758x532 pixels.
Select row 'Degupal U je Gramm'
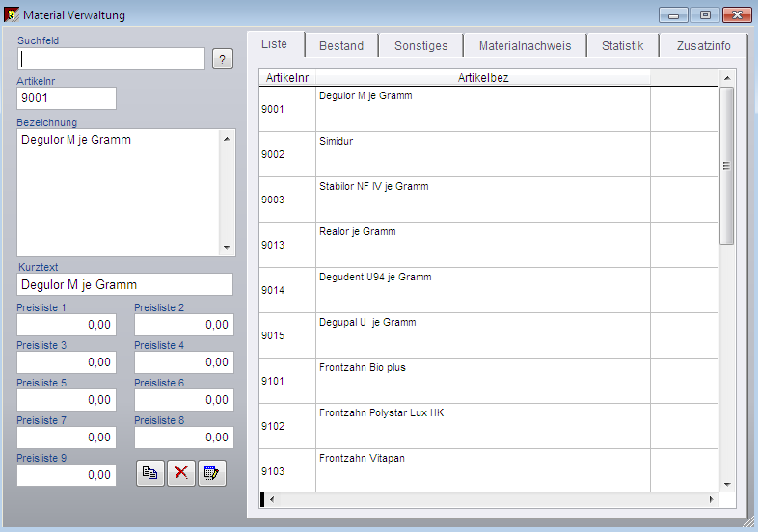tap(489, 335)
